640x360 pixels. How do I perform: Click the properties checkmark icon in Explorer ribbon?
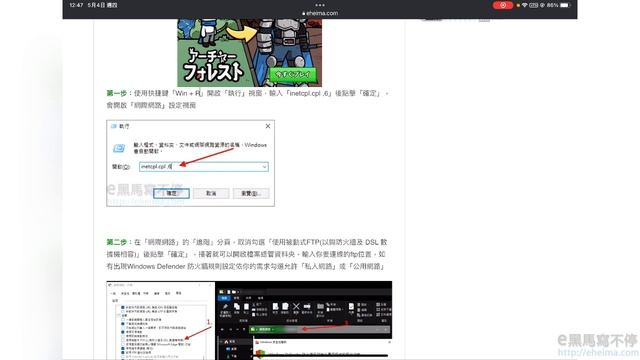(x=351, y=307)
